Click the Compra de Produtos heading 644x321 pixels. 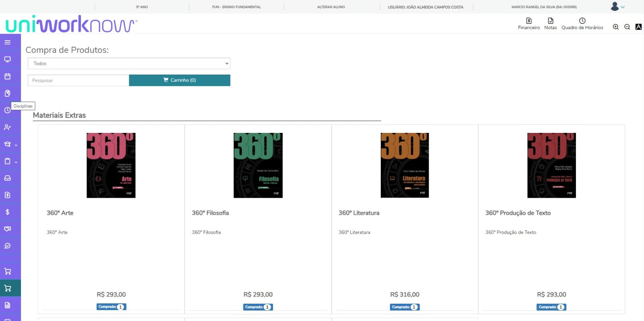click(x=67, y=50)
